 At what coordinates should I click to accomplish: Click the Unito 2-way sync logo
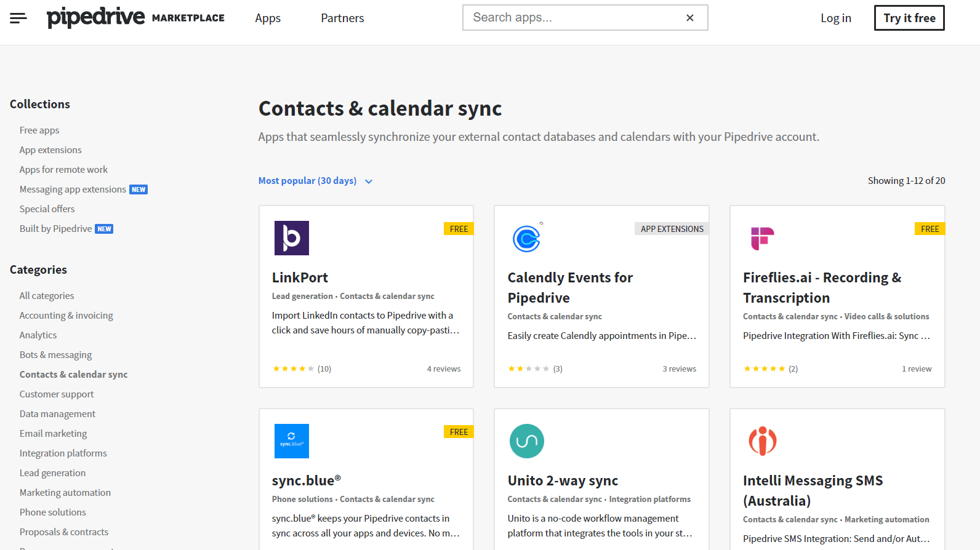tap(527, 441)
